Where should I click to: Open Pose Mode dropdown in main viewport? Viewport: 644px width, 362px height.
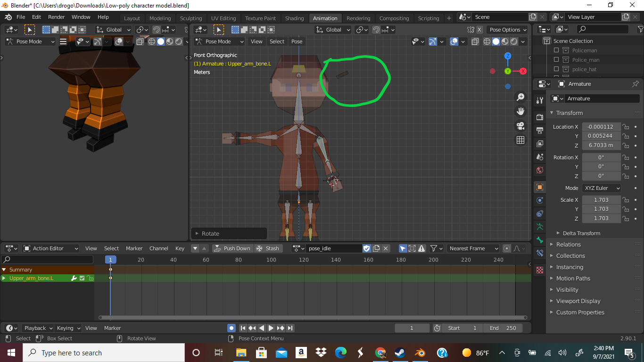(219, 41)
